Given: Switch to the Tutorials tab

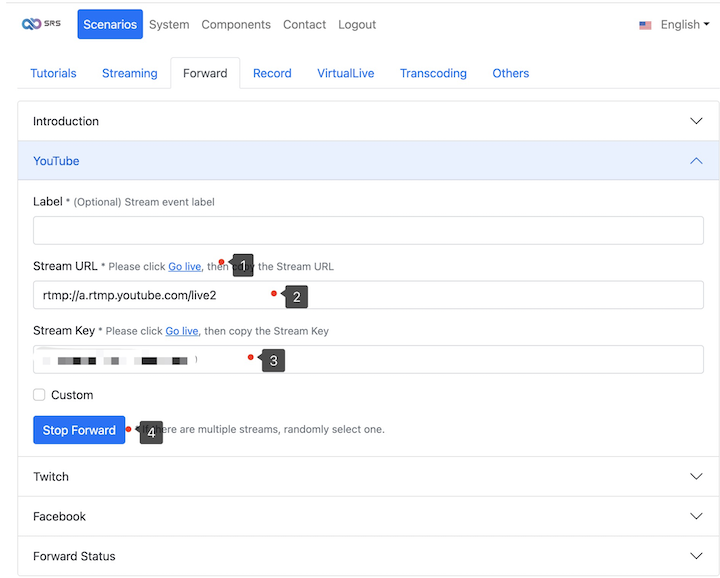Looking at the screenshot, I should (53, 73).
